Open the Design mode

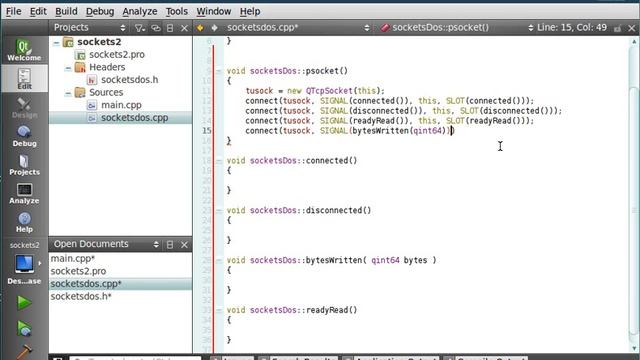[x=24, y=107]
